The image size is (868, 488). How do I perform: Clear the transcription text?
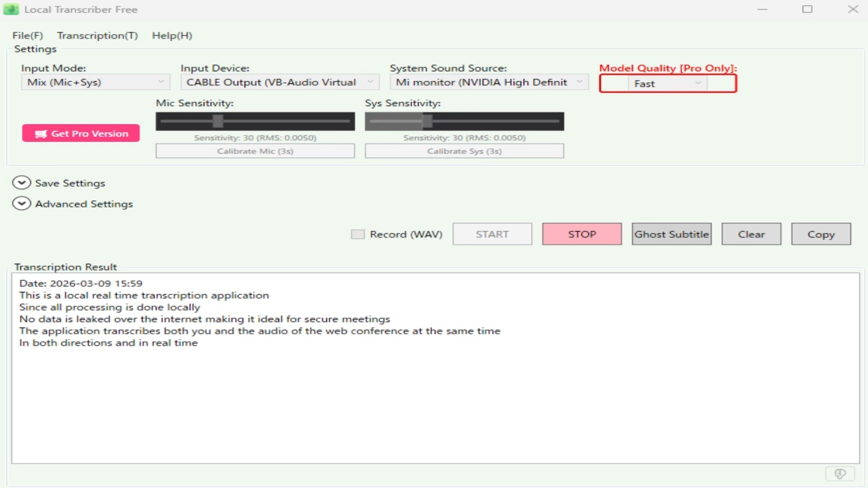(x=751, y=234)
